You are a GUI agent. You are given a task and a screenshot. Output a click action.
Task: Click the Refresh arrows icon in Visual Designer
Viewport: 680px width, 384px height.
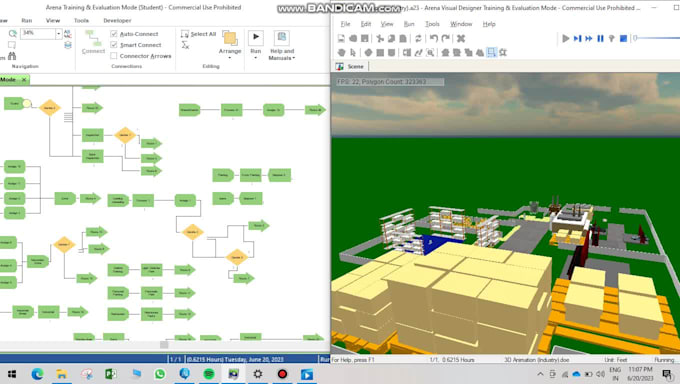pos(418,39)
